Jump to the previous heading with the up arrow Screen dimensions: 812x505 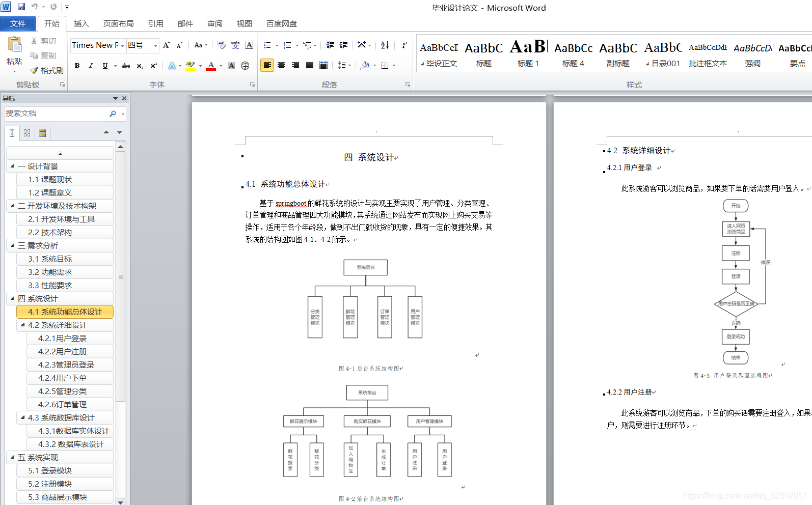pos(106,132)
